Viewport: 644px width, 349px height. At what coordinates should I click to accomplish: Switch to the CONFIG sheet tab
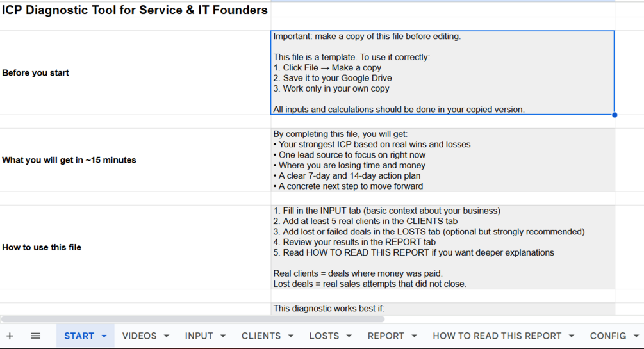pos(607,336)
